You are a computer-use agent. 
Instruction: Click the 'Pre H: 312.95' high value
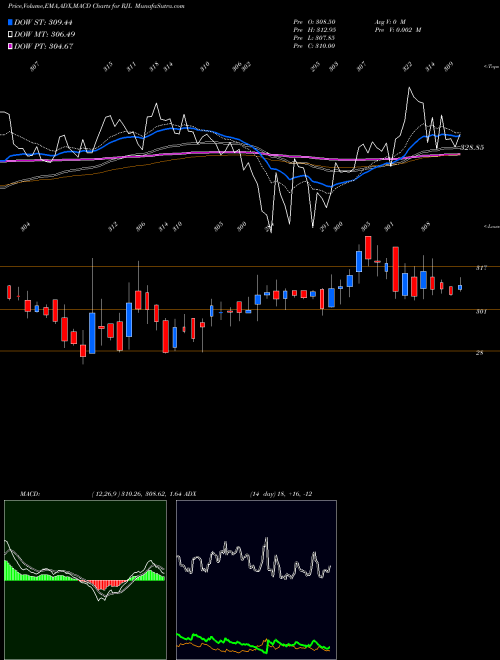pyautogui.click(x=314, y=30)
